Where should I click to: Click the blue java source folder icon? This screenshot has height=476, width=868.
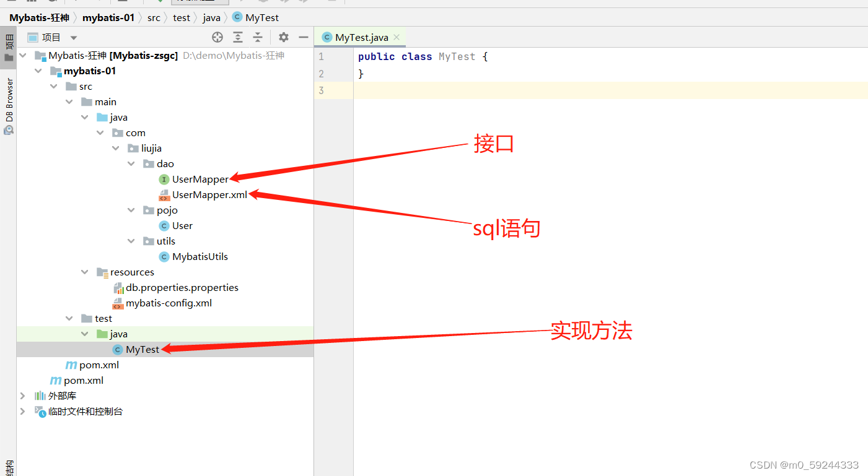click(x=102, y=117)
